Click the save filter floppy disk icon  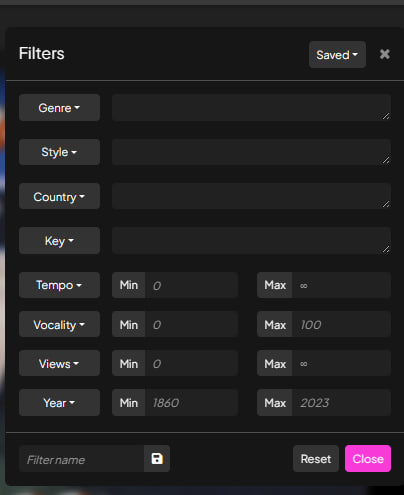157,459
